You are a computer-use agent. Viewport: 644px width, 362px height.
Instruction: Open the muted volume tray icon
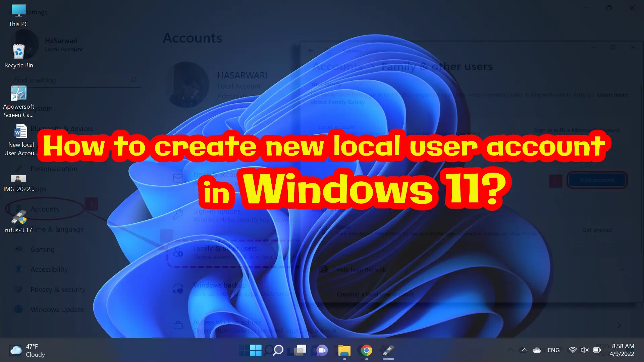tap(585, 350)
